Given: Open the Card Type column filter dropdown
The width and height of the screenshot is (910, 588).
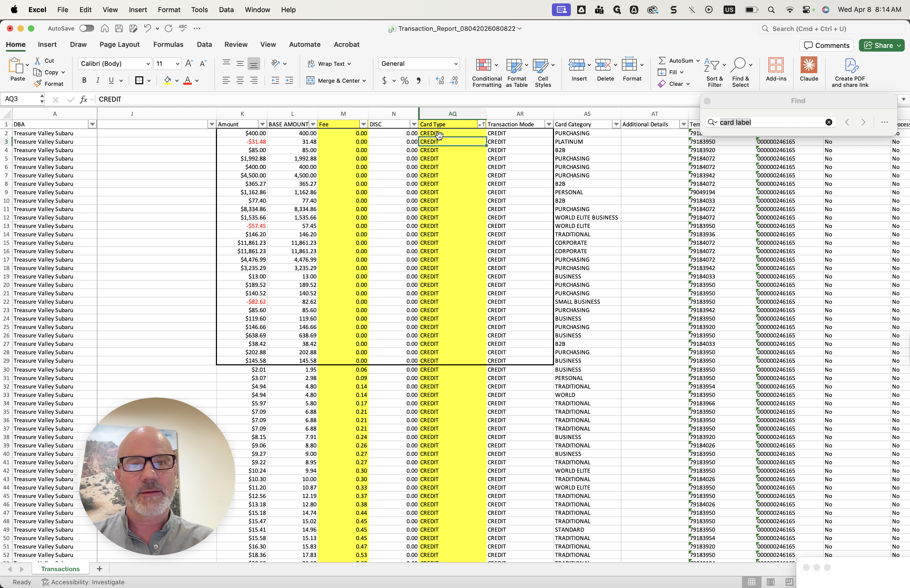Looking at the screenshot, I should pos(481,124).
